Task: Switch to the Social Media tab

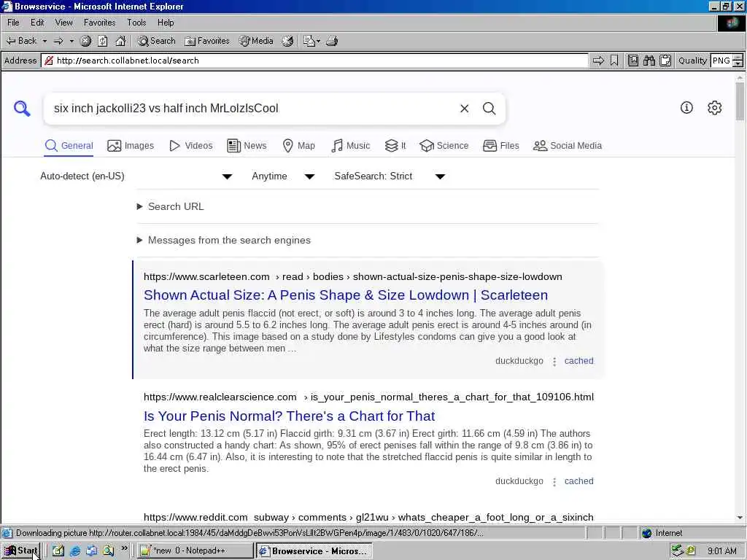Action: pos(568,146)
